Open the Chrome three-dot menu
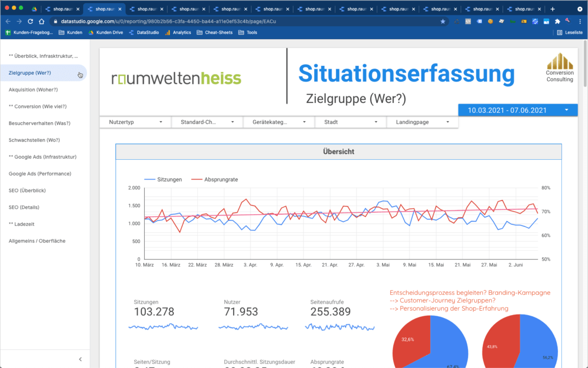This screenshot has height=368, width=588. [579, 21]
